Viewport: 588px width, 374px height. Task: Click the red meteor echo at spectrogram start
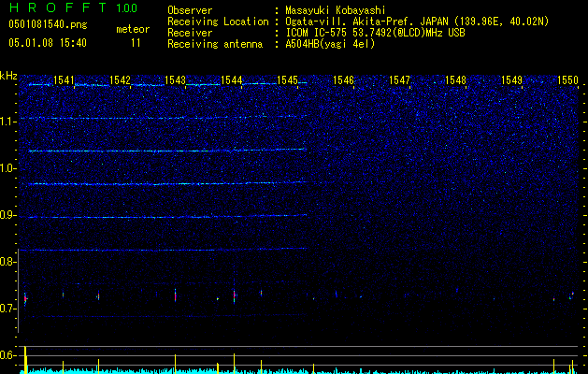pyautogui.click(x=25, y=299)
